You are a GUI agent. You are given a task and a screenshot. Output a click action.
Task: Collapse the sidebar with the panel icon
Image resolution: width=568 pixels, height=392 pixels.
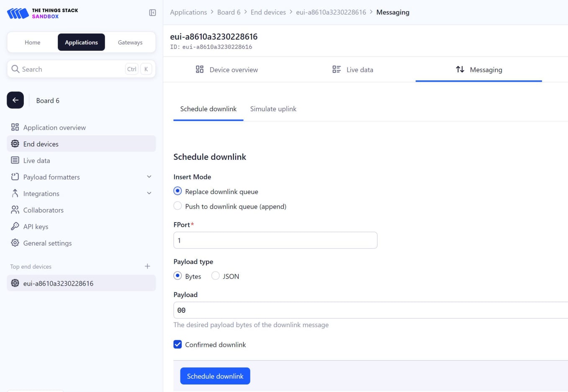coord(152,13)
